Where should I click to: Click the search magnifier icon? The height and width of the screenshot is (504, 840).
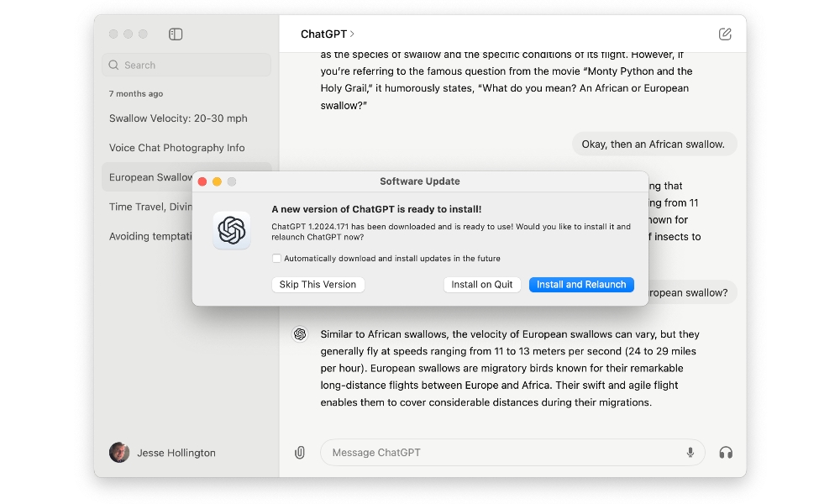click(113, 65)
